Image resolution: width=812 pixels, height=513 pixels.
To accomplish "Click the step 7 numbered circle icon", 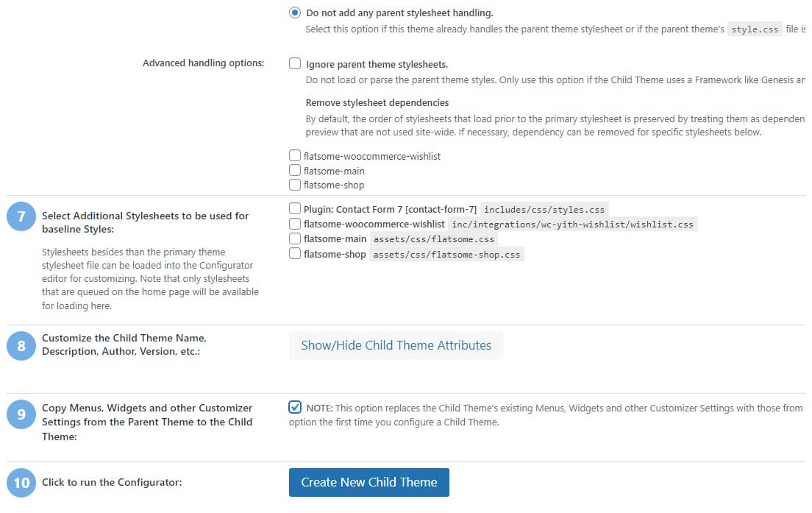I will click(22, 216).
